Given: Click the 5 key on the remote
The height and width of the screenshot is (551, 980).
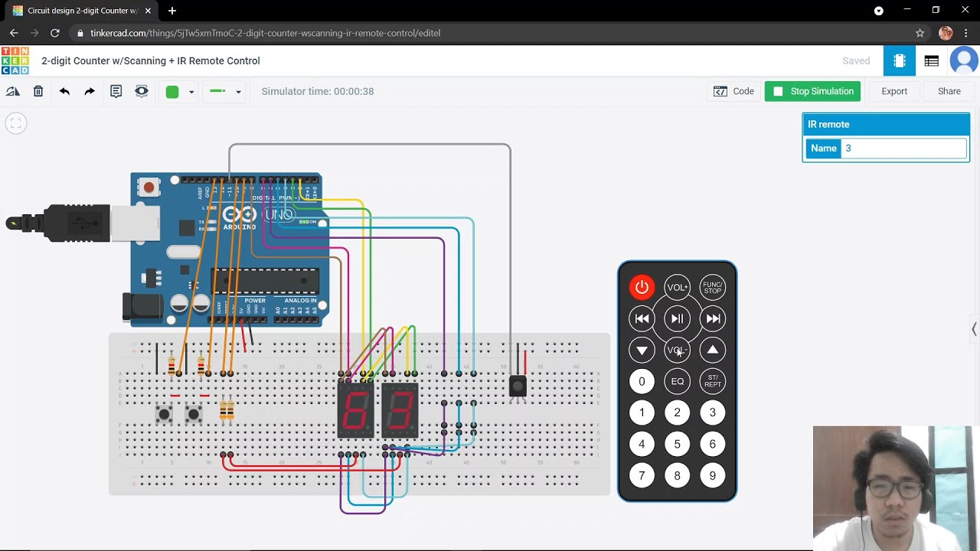Looking at the screenshot, I should 677,445.
